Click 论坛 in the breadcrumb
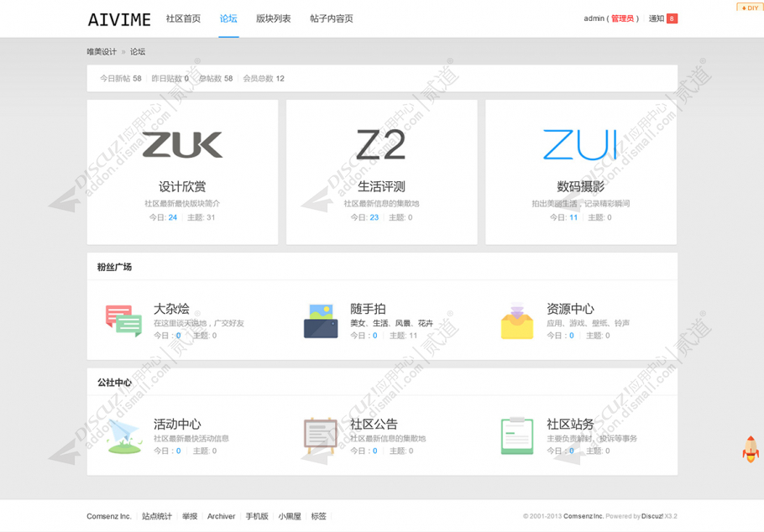Screen dimensions: 764x532 coord(138,52)
